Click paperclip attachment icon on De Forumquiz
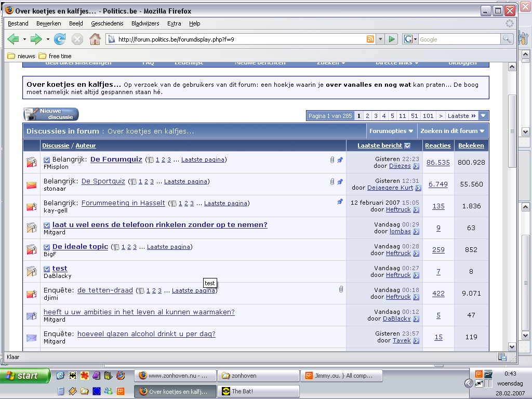Screen dimensions: 532x399 (x=332, y=160)
